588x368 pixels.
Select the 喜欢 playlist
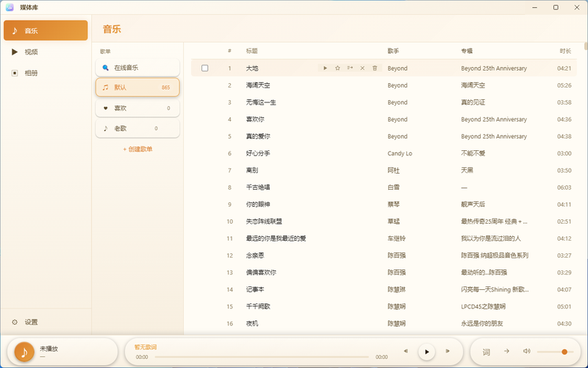pos(137,107)
